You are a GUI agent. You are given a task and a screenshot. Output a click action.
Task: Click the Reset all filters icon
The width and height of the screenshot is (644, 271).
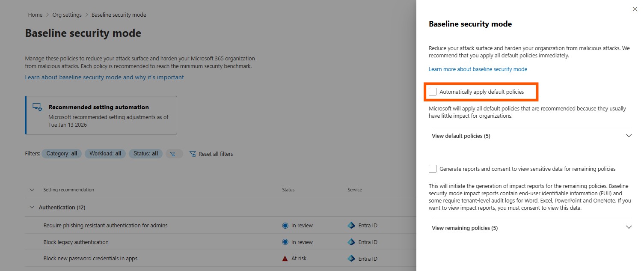[193, 154]
